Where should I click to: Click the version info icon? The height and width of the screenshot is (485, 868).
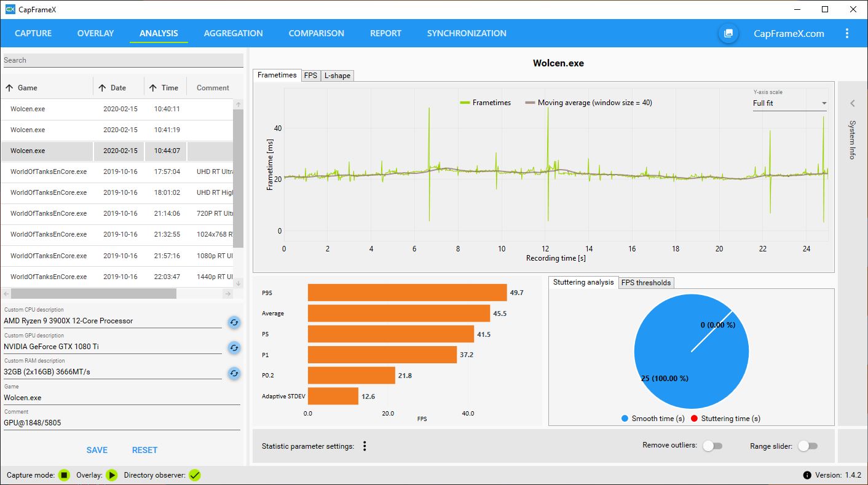pyautogui.click(x=807, y=475)
